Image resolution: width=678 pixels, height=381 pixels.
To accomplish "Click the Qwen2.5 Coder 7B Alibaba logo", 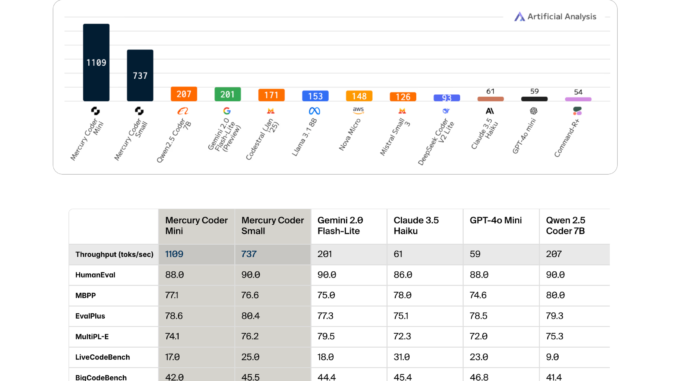I will pyautogui.click(x=183, y=111).
